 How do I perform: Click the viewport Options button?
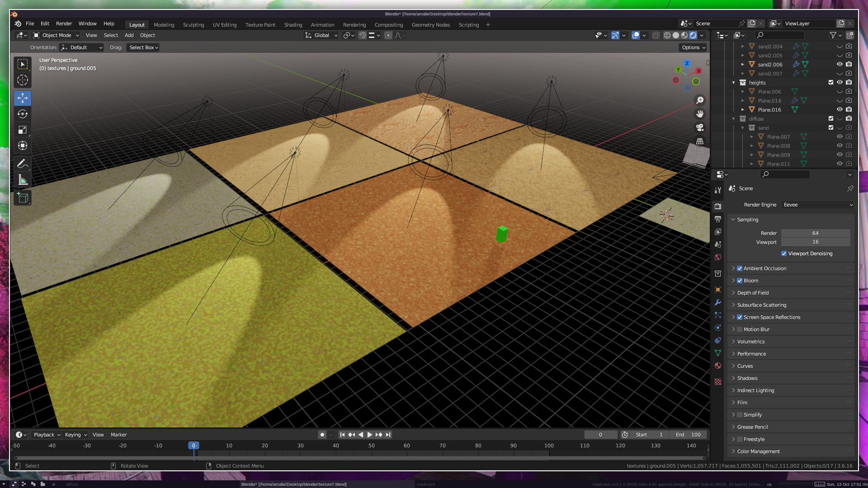693,47
